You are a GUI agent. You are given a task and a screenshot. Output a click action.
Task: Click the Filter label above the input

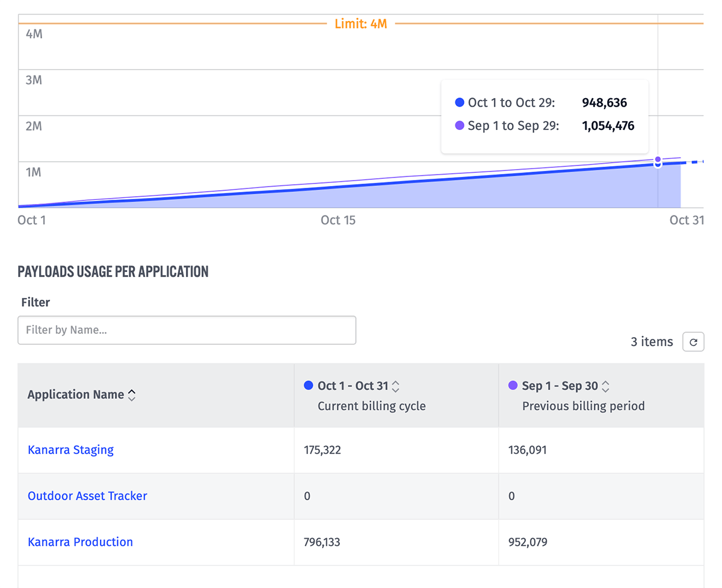click(x=35, y=302)
